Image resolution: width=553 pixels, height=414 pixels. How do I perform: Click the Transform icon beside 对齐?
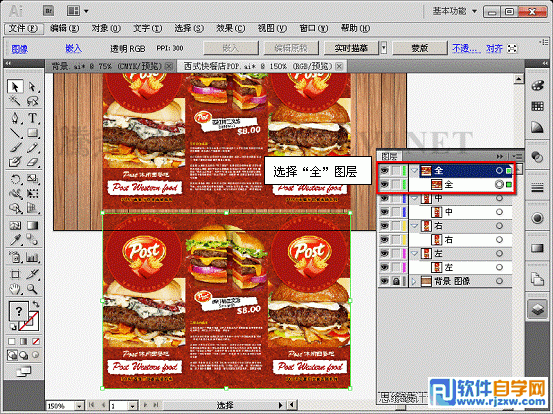[x=512, y=48]
